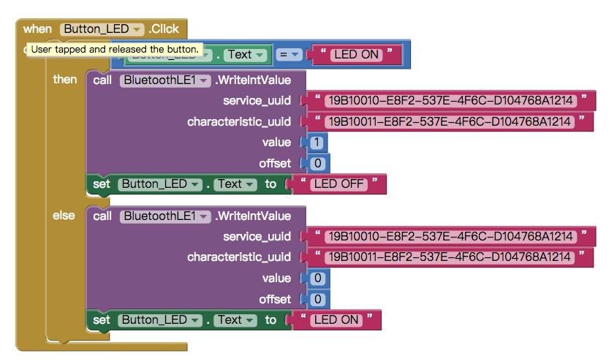Image resolution: width=609 pixels, height=364 pixels.
Task: Edit the characteristic_uuid string in the then call block
Action: pos(450,121)
